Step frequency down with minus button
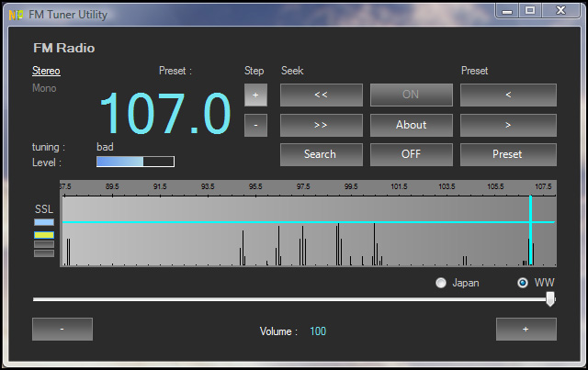 255,125
